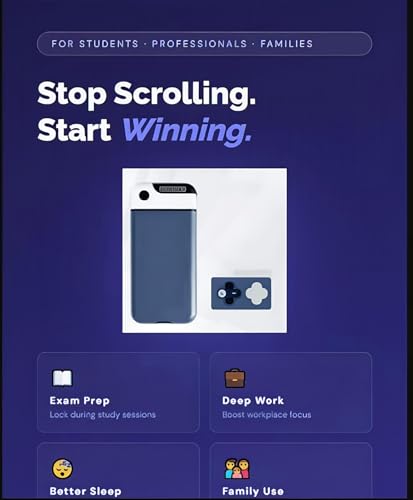
Task: Click the highlighted 'Winning.' headline word
Action: click(187, 131)
